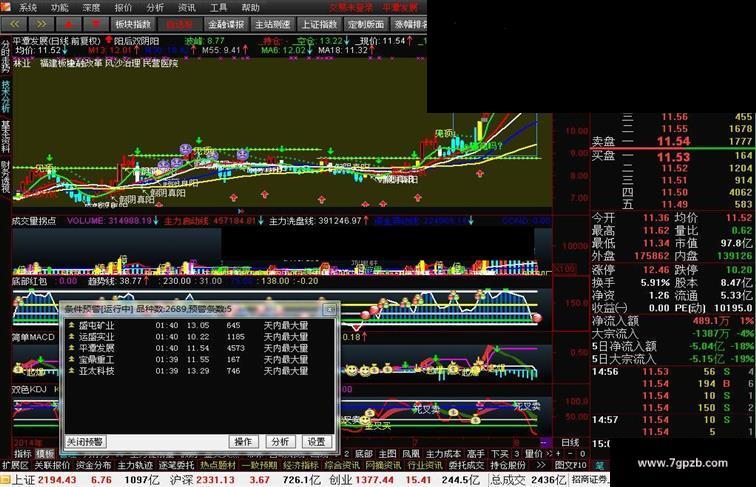
Task: Close the 条件预警 dialog
Action: (330, 309)
